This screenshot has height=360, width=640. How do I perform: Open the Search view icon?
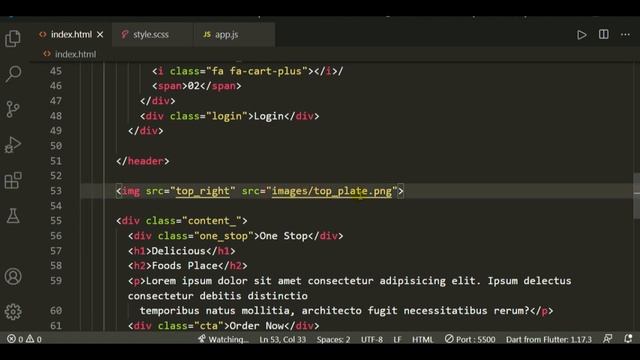tap(13, 74)
